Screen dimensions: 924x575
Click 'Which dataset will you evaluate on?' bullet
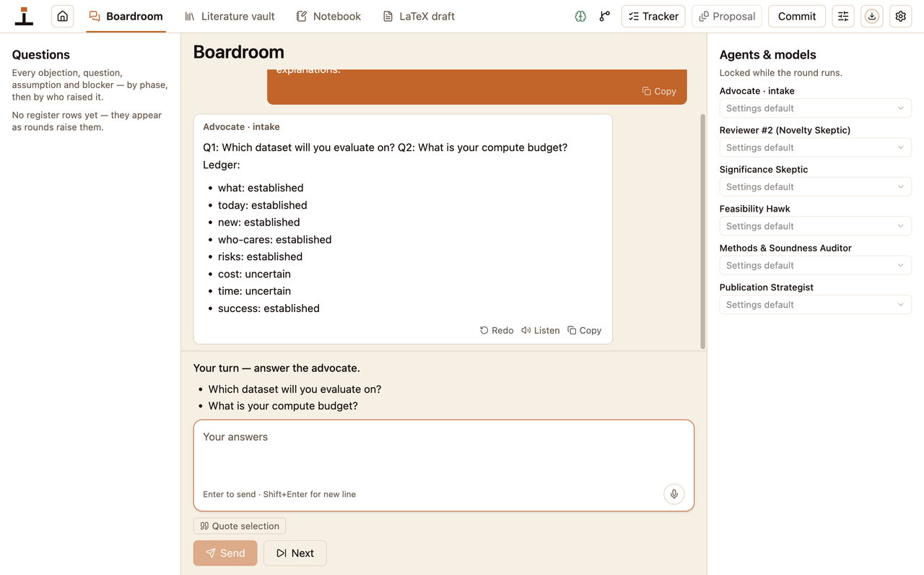tap(295, 389)
